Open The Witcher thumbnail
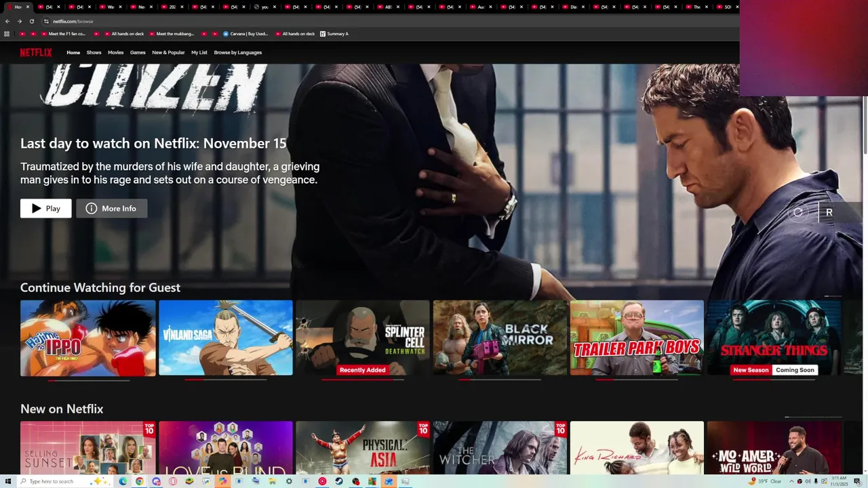Image resolution: width=868 pixels, height=488 pixels. tap(500, 448)
